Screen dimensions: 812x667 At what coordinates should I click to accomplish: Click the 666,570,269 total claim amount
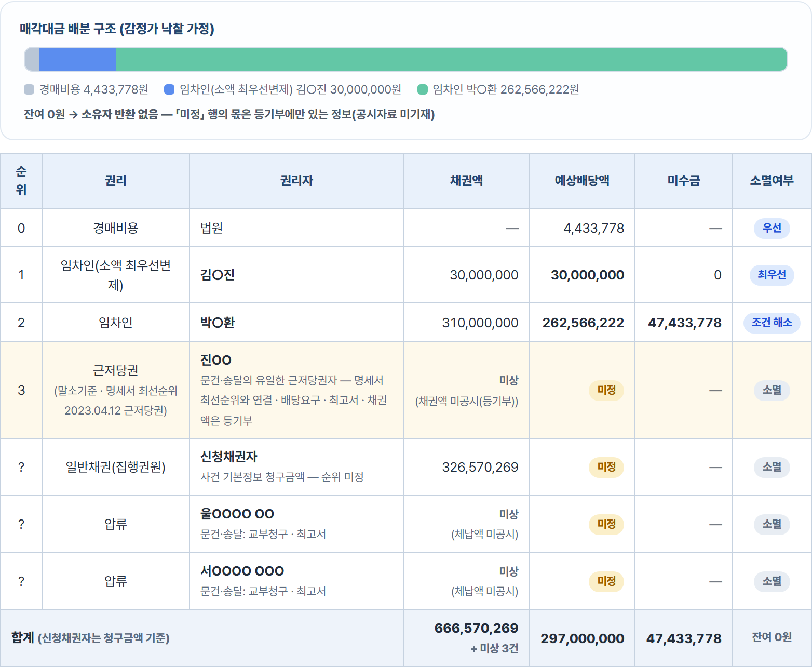coord(477,628)
